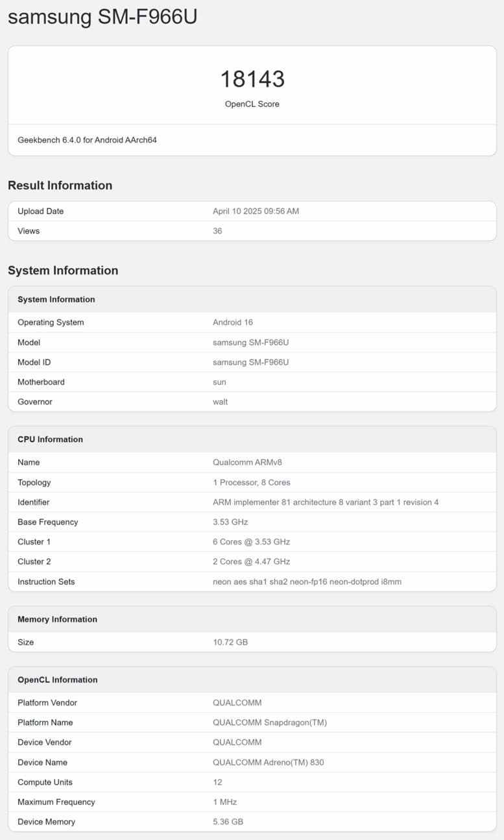504x840 pixels.
Task: Click the OpenCL Score label
Action: click(x=252, y=104)
